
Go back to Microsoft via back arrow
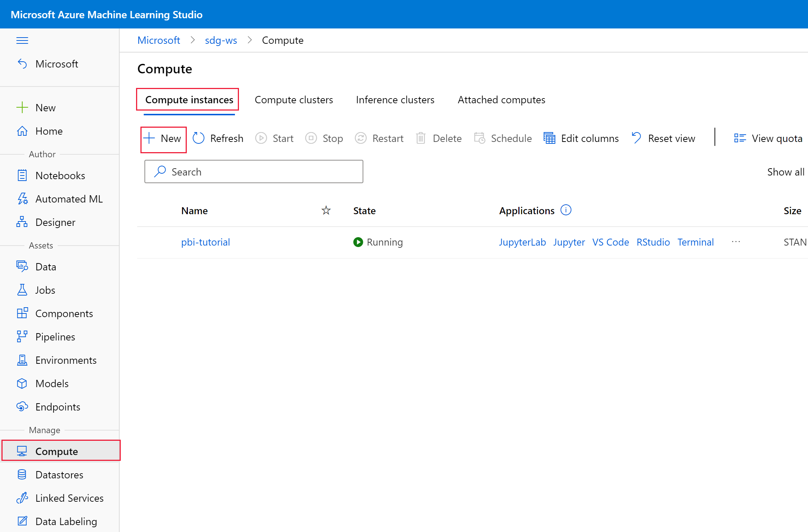point(22,64)
